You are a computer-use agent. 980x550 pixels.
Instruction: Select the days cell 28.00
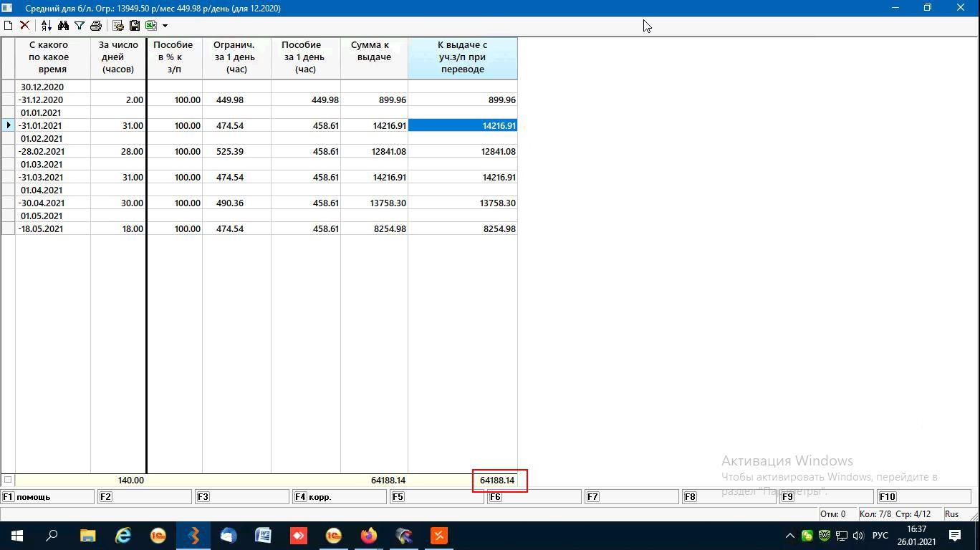[x=118, y=151]
